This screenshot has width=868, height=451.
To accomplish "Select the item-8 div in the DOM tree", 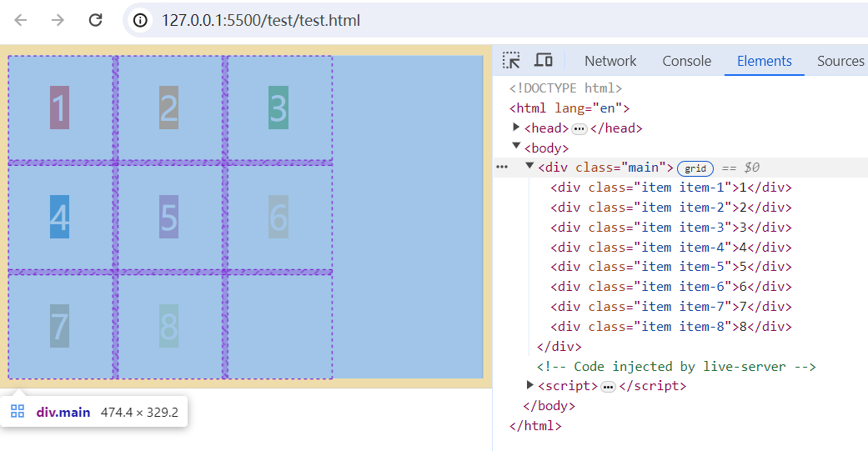I will coord(671,327).
